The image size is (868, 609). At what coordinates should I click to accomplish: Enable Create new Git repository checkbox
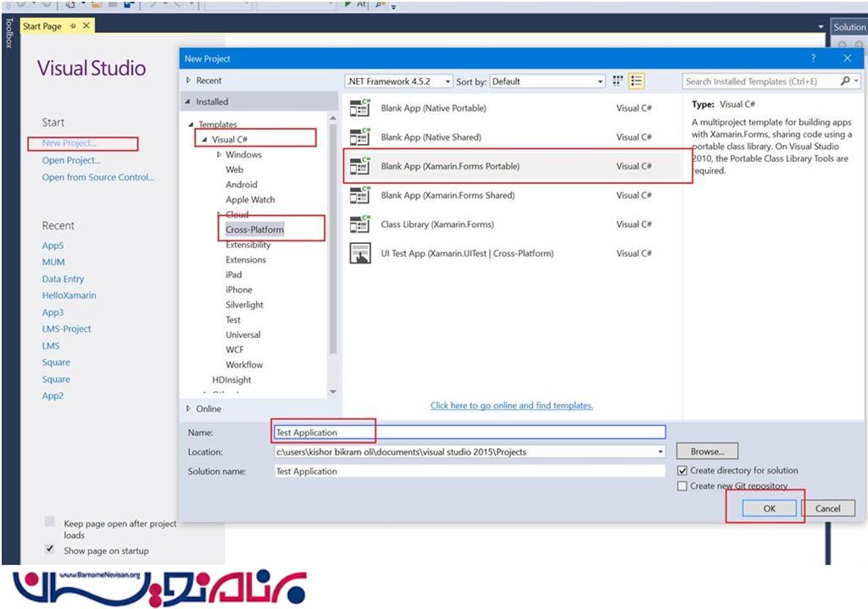[682, 486]
